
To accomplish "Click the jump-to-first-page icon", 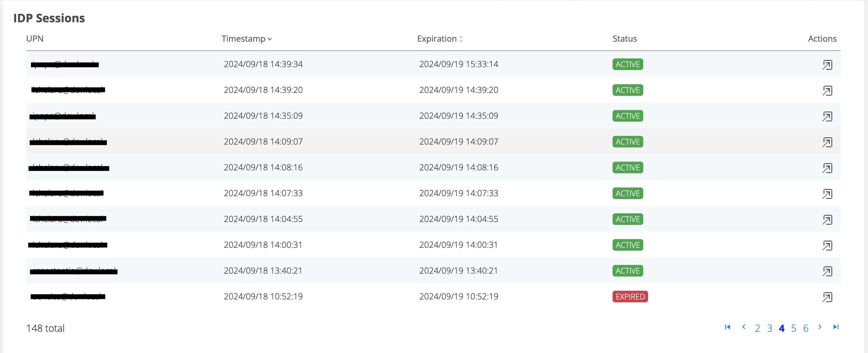I will tap(727, 327).
